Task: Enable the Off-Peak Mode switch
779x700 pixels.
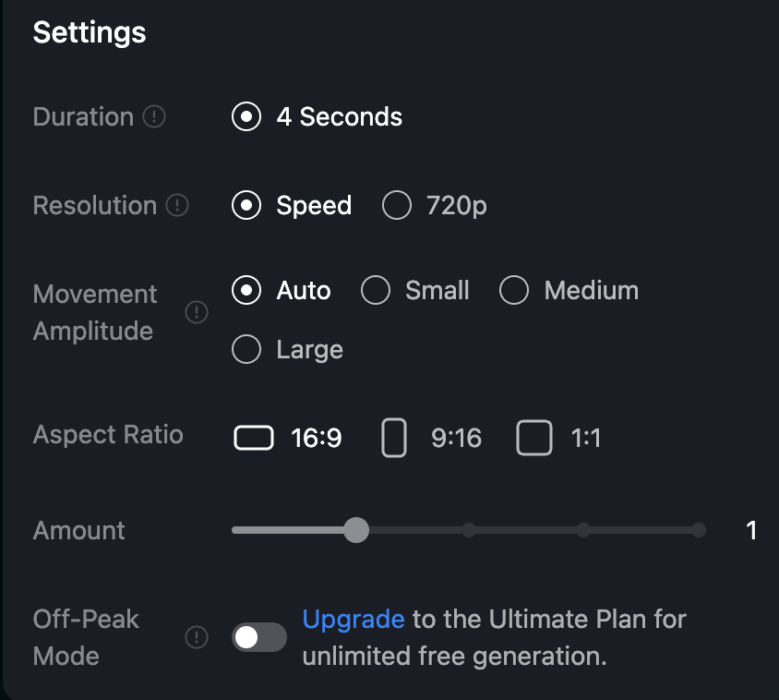Action: pyautogui.click(x=259, y=637)
